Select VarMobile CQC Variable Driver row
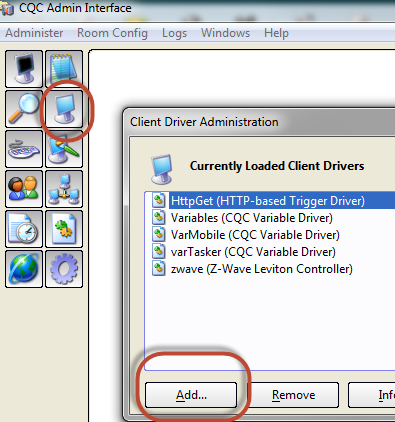The width and height of the screenshot is (395, 422). (270, 235)
